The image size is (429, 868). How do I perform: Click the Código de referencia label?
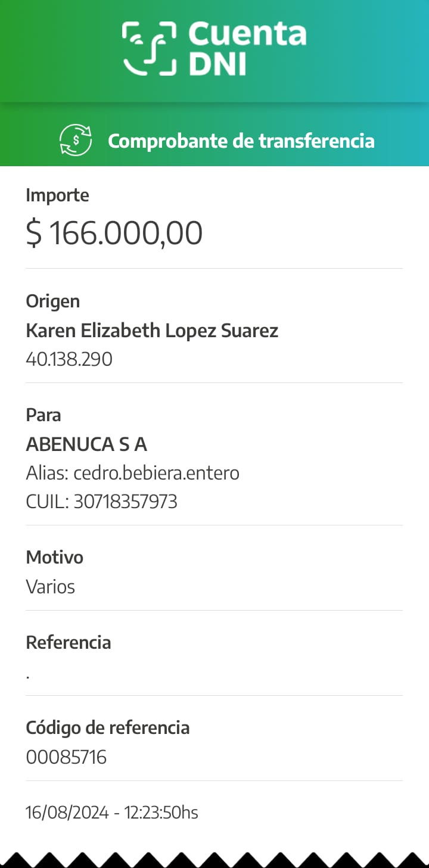(x=108, y=728)
